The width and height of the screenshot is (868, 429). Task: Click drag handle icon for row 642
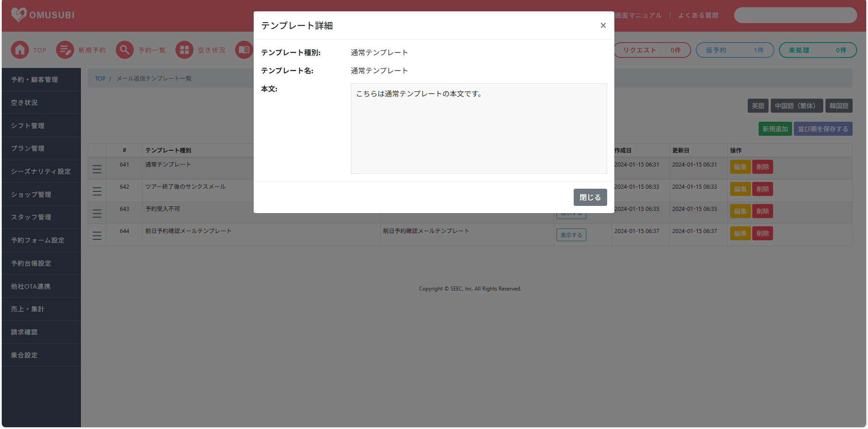pos(97,191)
